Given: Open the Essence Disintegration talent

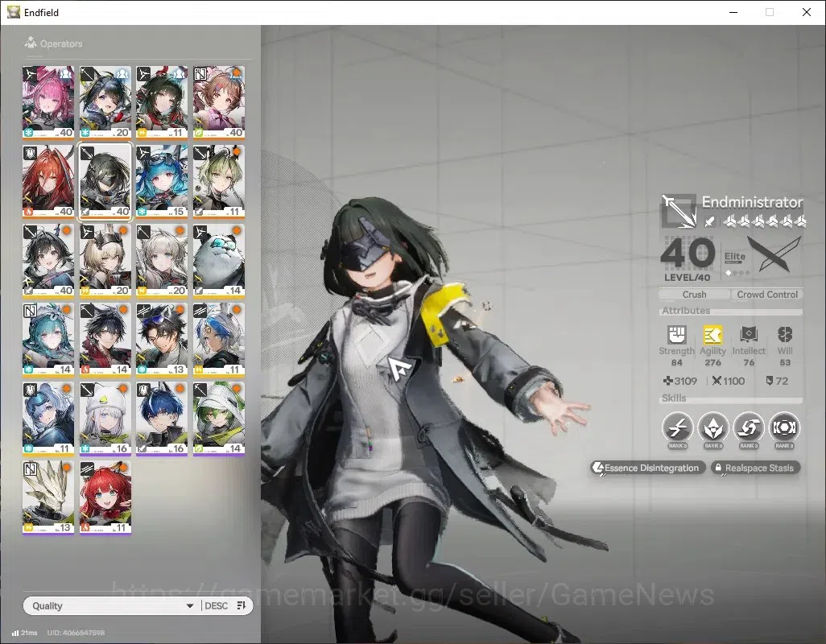Looking at the screenshot, I should (647, 468).
